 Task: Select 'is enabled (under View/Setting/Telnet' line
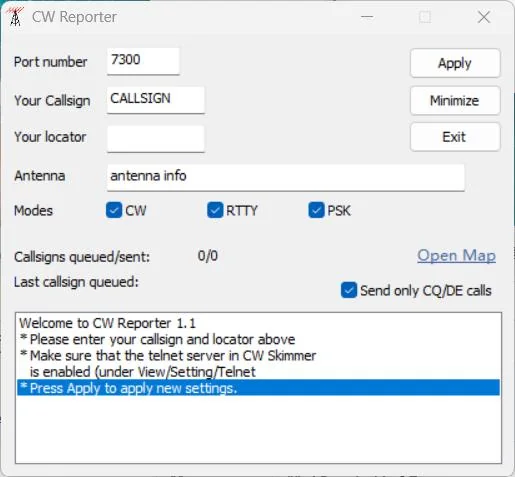coord(258,372)
